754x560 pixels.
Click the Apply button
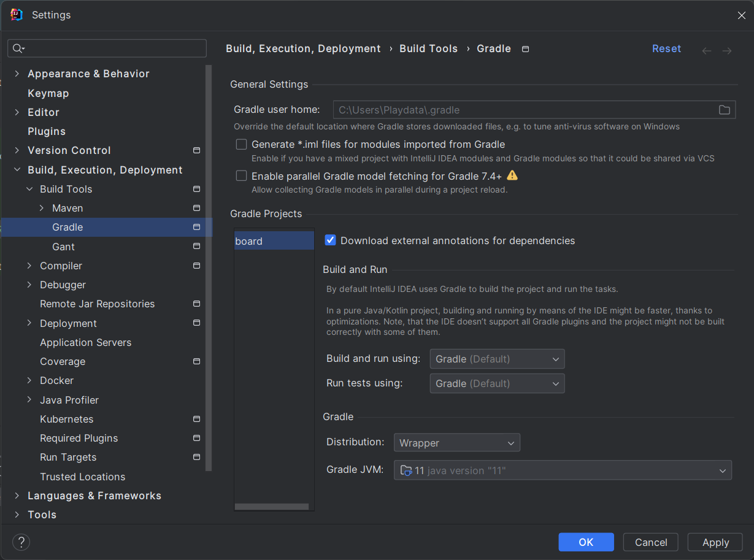[x=715, y=542]
